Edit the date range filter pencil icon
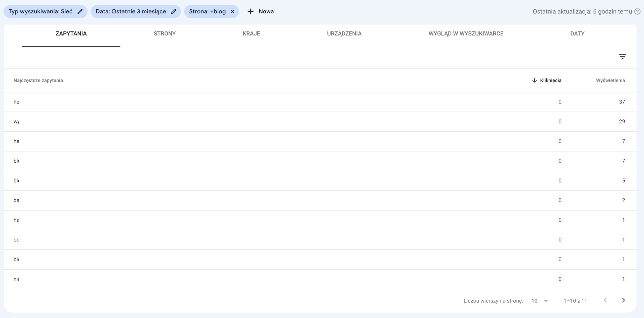The width and height of the screenshot is (644, 318). 174,12
